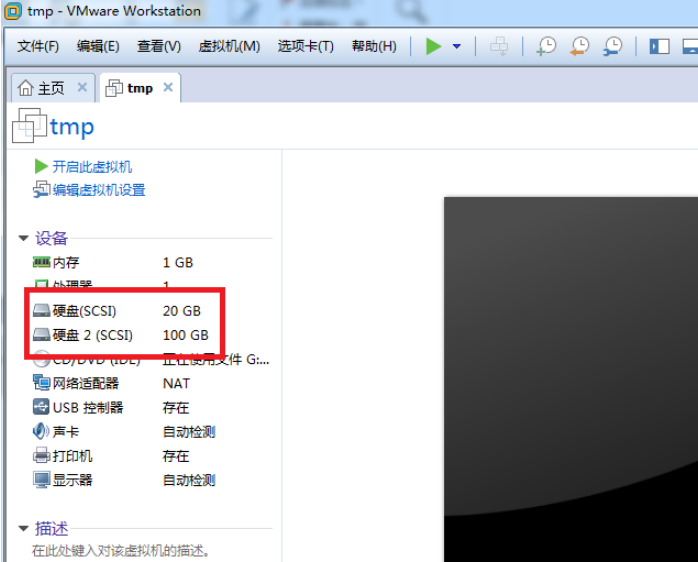Select the 硬盘 2 (SCSI) device
Screen dimensions: 698x562
pyautogui.click(x=92, y=335)
